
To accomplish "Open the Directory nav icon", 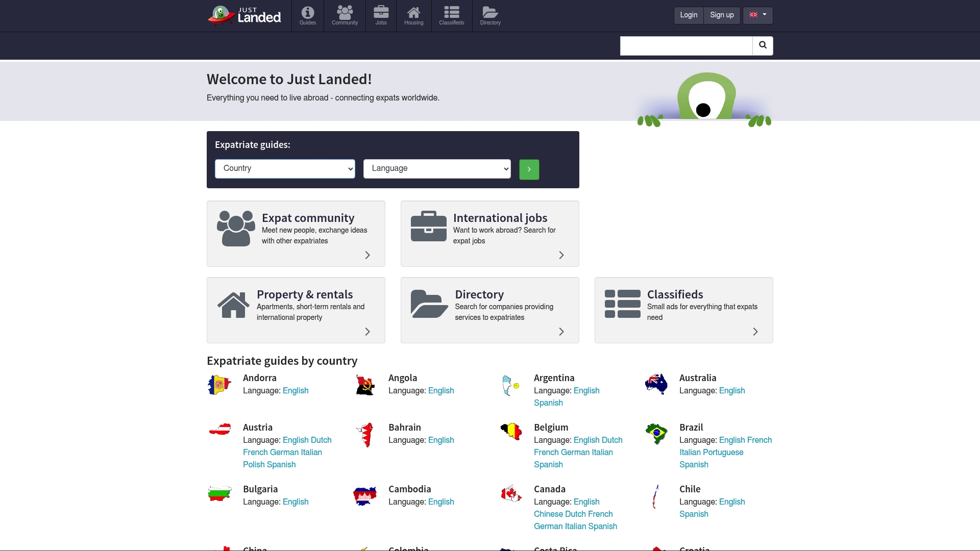I will coord(491,16).
